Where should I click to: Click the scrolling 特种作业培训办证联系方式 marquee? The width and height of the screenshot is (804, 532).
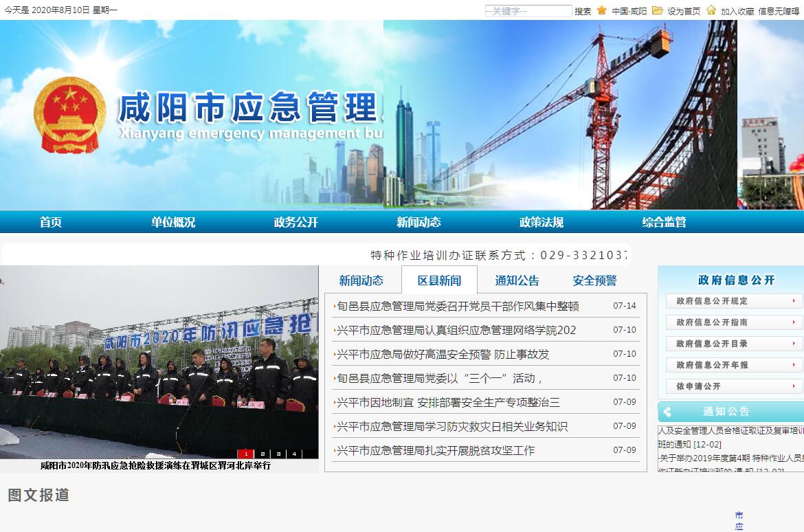coord(498,255)
